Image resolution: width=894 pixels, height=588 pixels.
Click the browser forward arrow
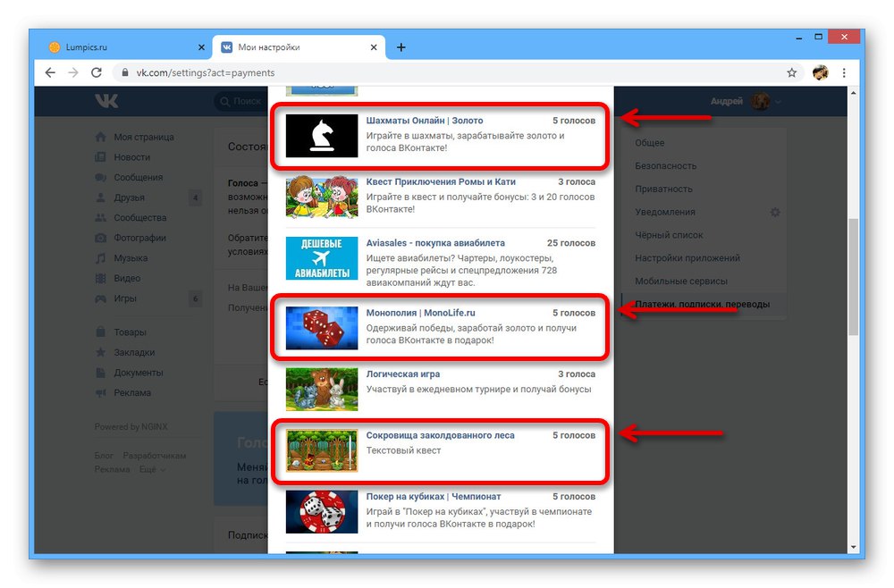click(73, 72)
